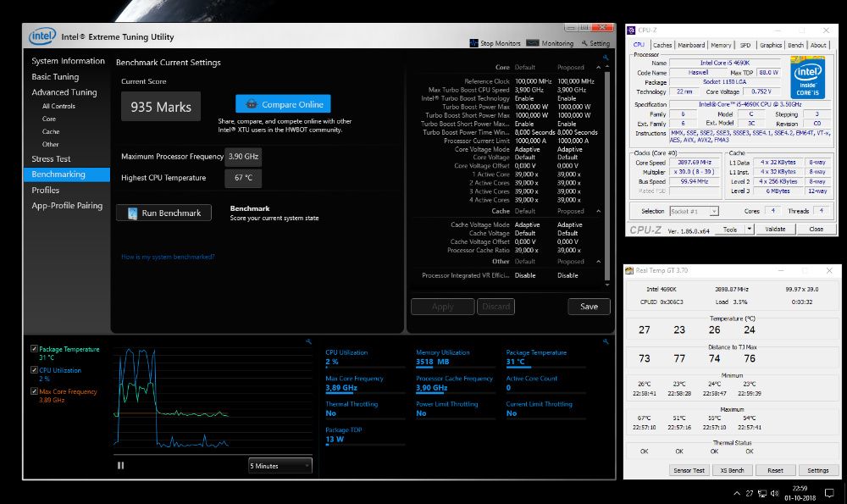The image size is (847, 504).
Task: Click the Tools button in CPU-Z
Action: 730,229
